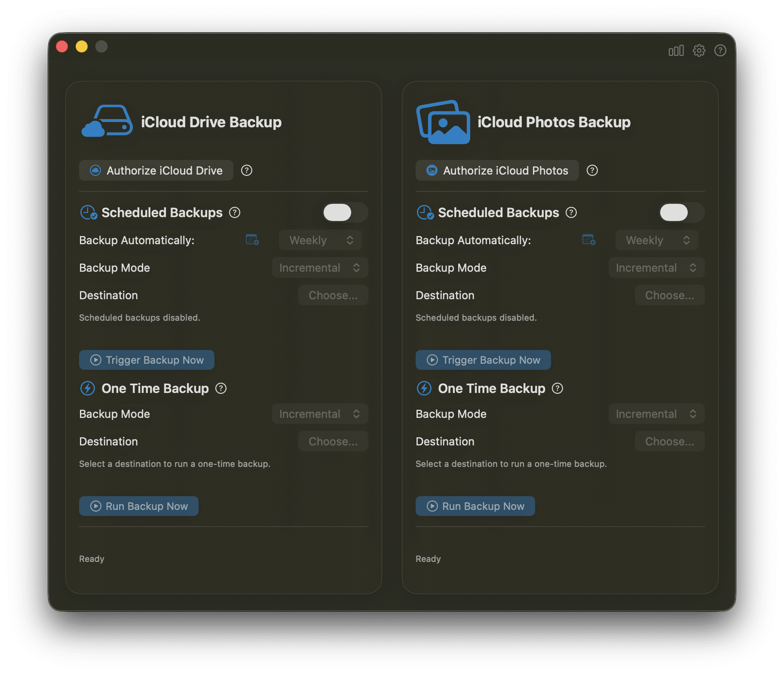Click the iCloud Photos Backup pictures icon
Screen dimensions: 784x675
[443, 122]
